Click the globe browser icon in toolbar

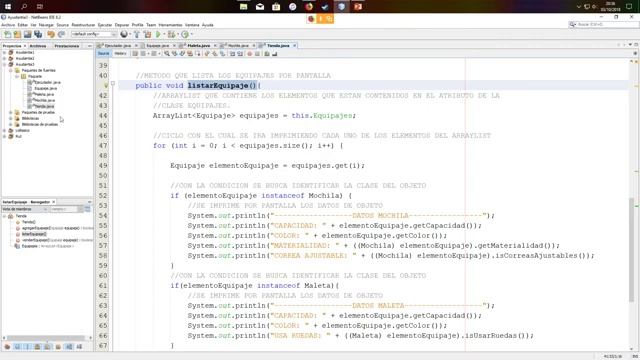coord(124,35)
